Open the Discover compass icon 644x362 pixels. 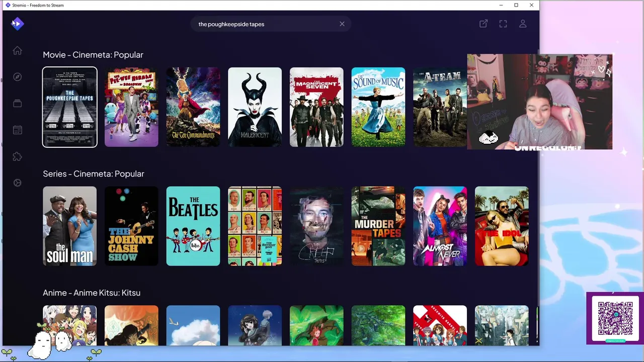click(18, 77)
